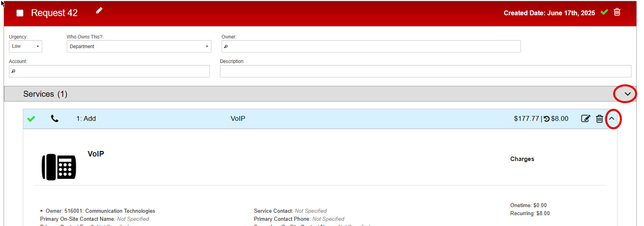644x226 pixels.
Task: Click the Owner search field
Action: click(371, 47)
